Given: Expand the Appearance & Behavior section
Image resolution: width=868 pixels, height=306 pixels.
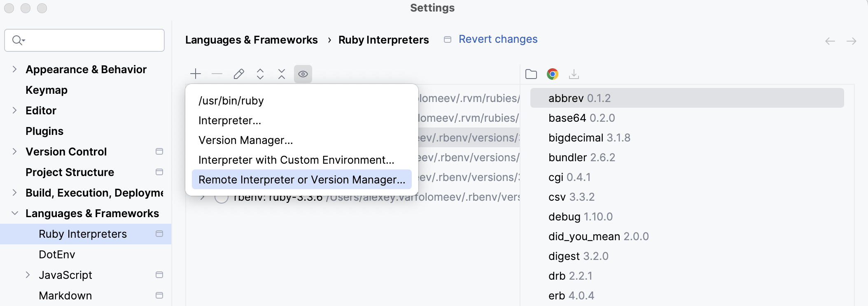Looking at the screenshot, I should click(x=15, y=70).
